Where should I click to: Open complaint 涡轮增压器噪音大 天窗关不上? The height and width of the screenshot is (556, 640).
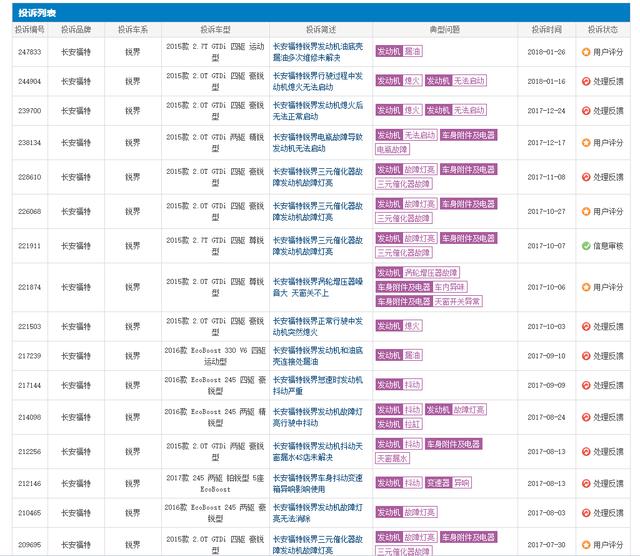point(318,287)
